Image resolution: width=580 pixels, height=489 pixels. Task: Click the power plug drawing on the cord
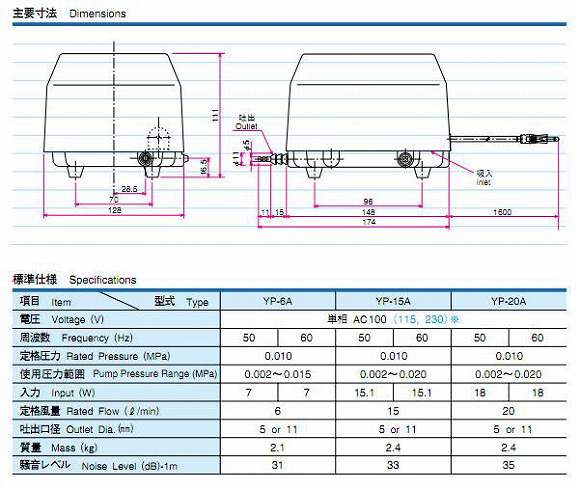point(539,139)
